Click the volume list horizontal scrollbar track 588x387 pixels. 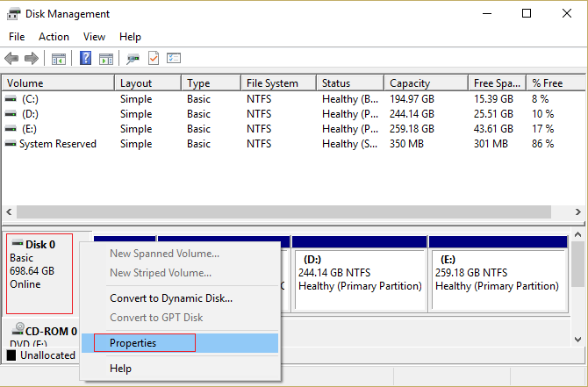pyautogui.click(x=283, y=211)
